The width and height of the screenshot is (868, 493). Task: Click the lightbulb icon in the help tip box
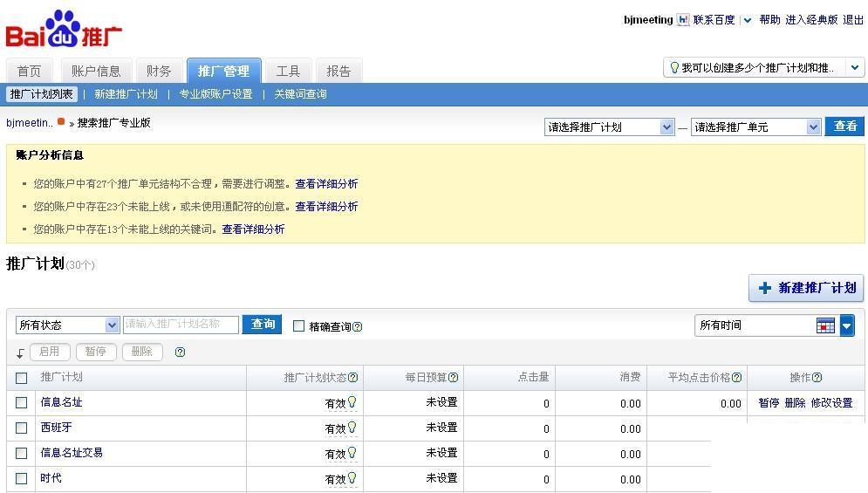(674, 67)
